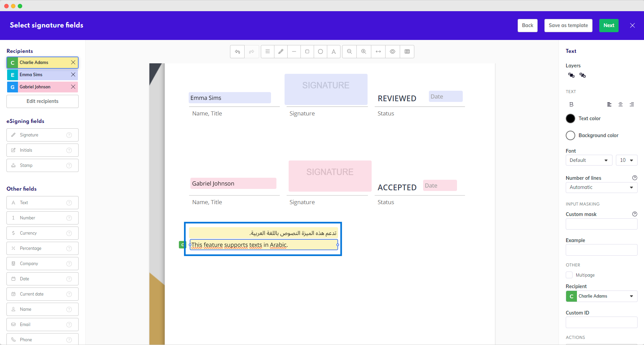
Task: Click the undo arrow in toolbar
Action: 237,51
